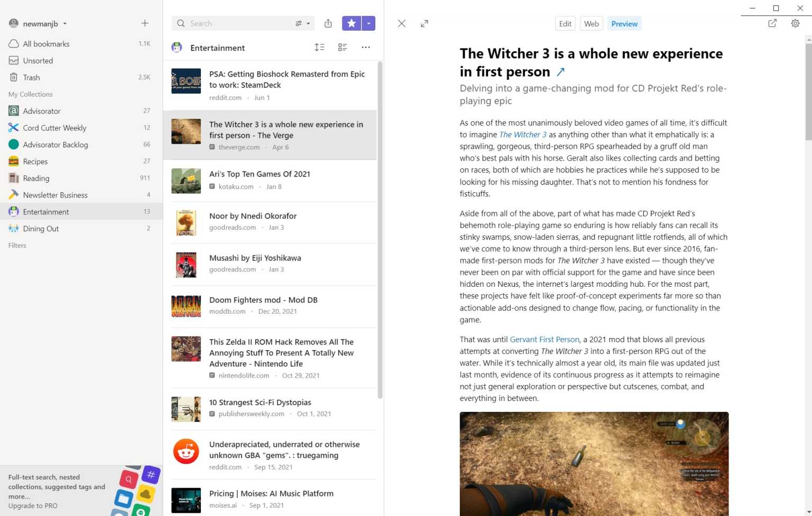Click inside the Search input field
Screen dimensions: 812x516
tap(233, 23)
